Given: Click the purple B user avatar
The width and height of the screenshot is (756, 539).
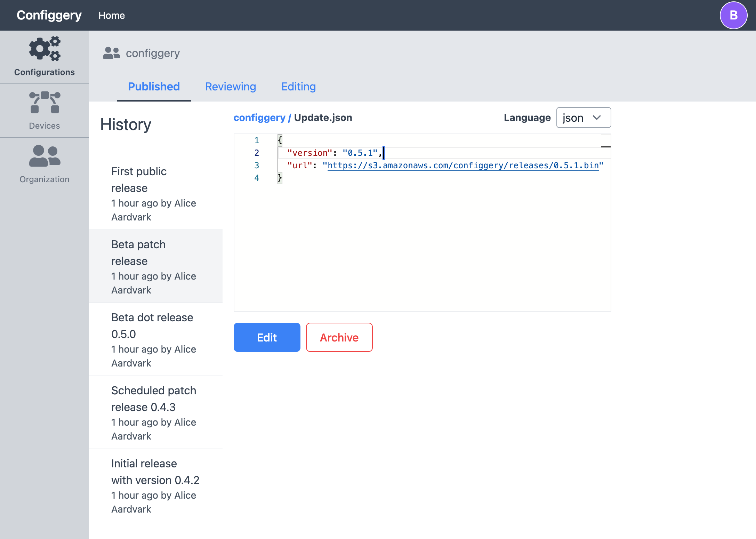Looking at the screenshot, I should coord(733,15).
